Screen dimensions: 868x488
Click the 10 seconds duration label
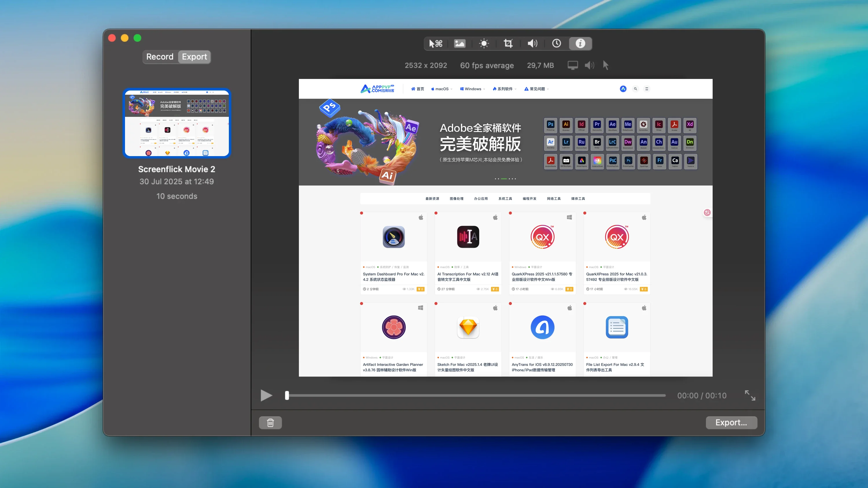pyautogui.click(x=176, y=196)
